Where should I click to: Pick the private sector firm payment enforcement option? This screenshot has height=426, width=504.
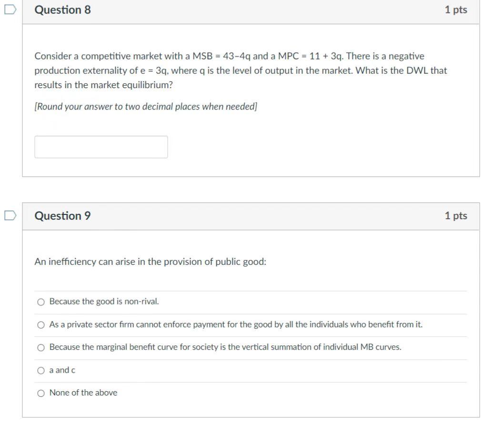pos(41,324)
